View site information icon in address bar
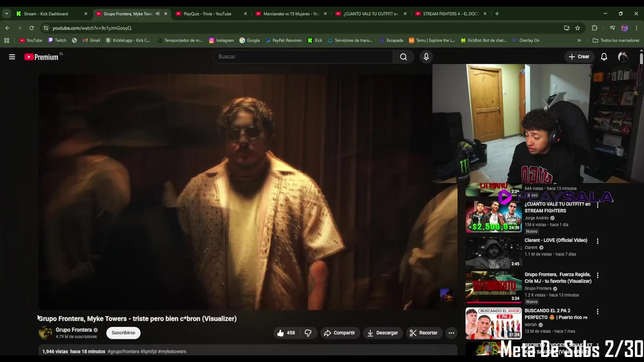This screenshot has width=644, height=362. [46, 28]
